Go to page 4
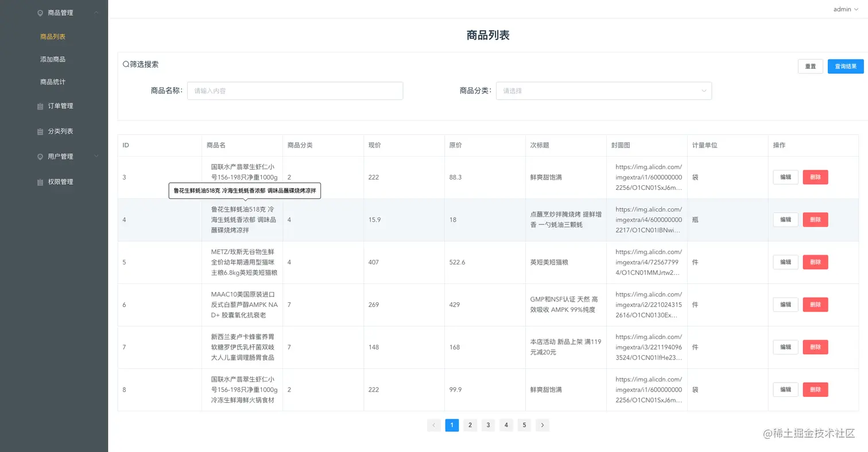This screenshot has width=868, height=452. 506,425
